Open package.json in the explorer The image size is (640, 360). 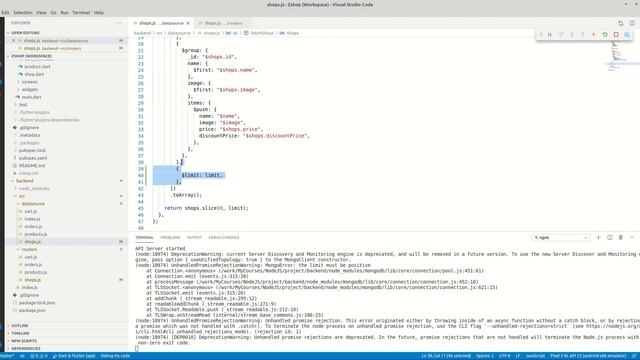(32, 310)
